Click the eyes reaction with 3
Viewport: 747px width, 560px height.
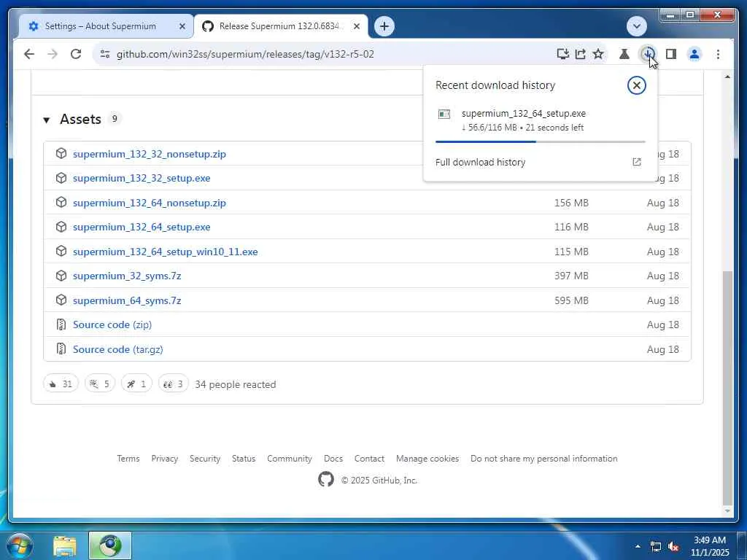173,384
